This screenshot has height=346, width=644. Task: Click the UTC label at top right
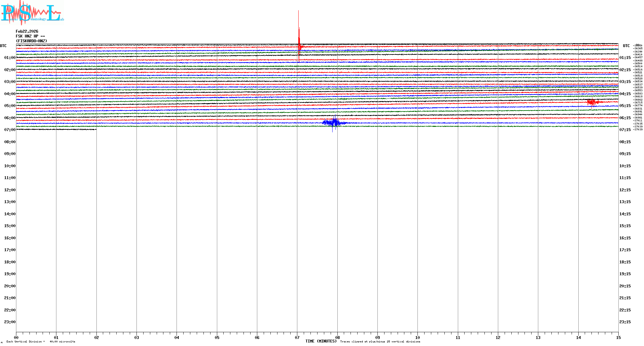coord(626,46)
